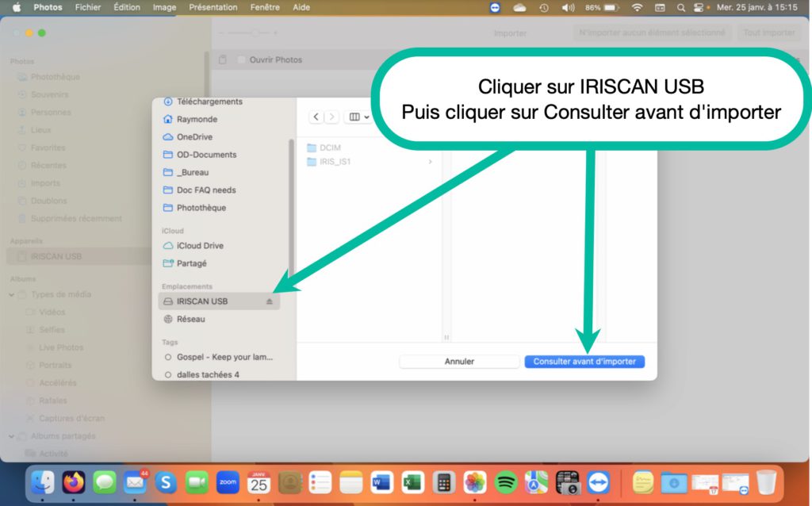Open Zoom from the Dock
Screen dimensions: 812x506
(x=228, y=481)
